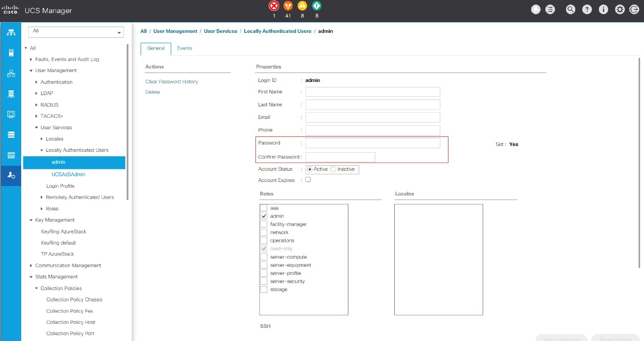Click the search magnifier icon in header
The image size is (644, 341).
click(571, 9)
